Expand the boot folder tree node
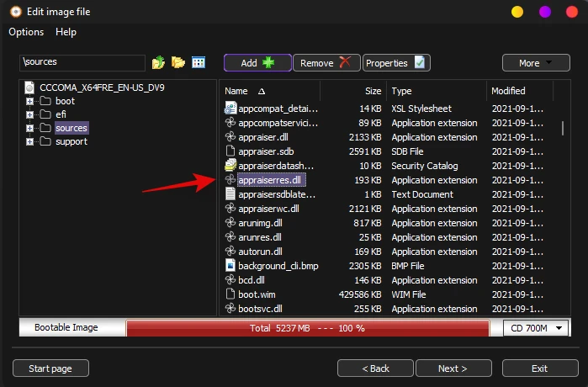 pos(30,101)
